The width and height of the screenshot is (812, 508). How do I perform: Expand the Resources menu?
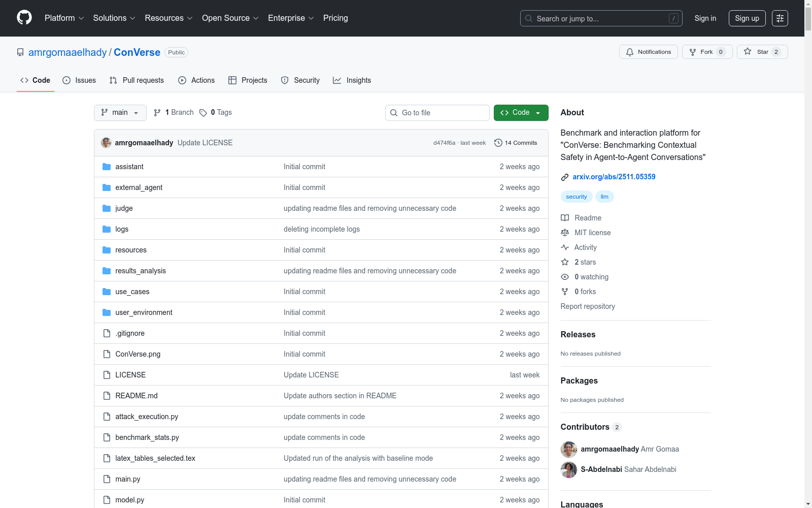point(169,18)
